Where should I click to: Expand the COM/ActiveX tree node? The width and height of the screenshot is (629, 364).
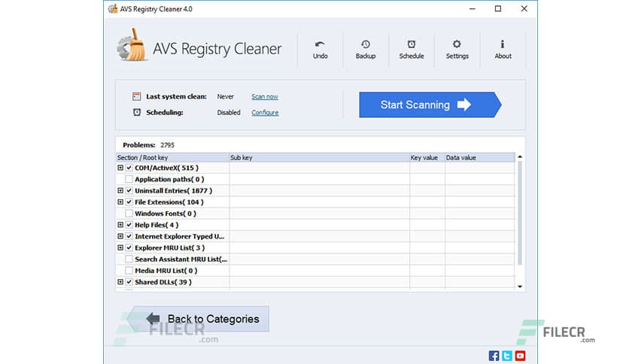[x=120, y=168]
